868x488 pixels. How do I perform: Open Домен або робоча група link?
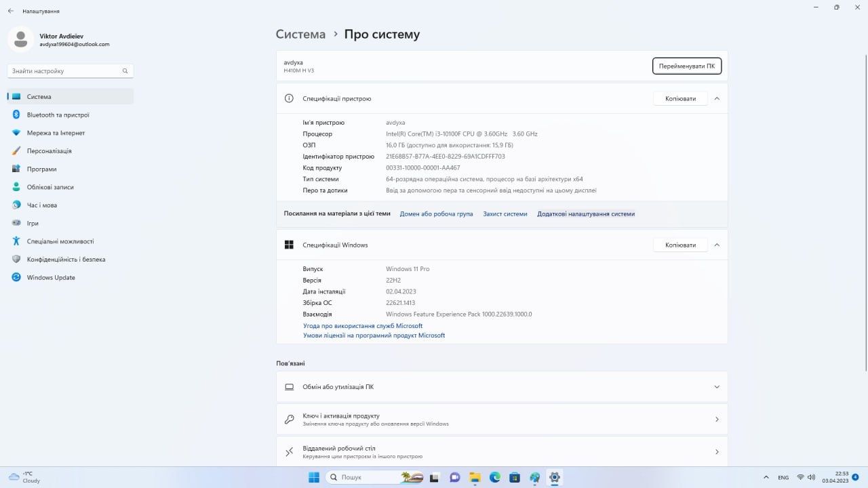click(436, 213)
